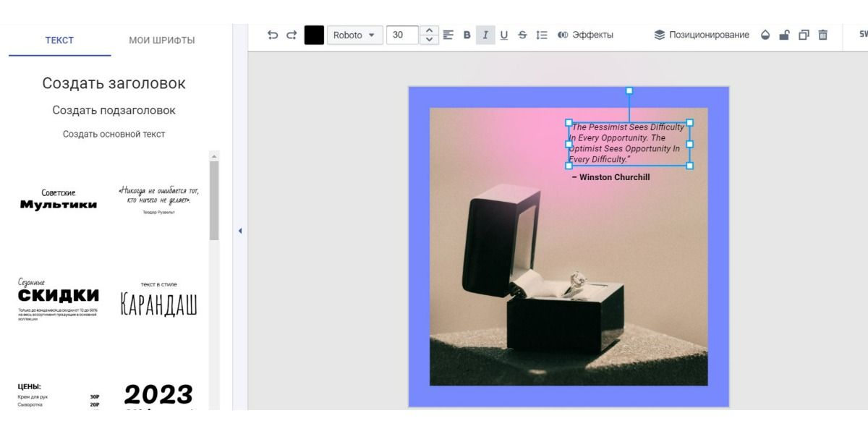Select the ТЕКСТ tab
This screenshot has width=868, height=434.
pos(59,41)
